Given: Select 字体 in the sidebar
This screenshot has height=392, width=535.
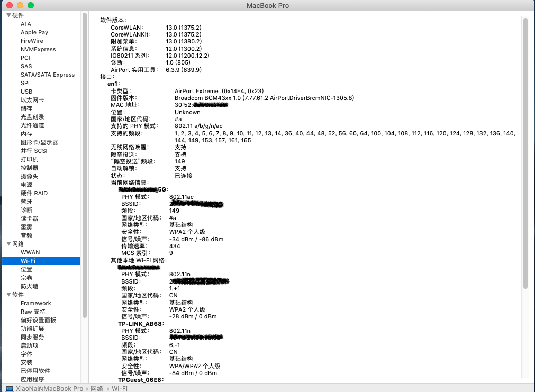Looking at the screenshot, I should point(26,354).
